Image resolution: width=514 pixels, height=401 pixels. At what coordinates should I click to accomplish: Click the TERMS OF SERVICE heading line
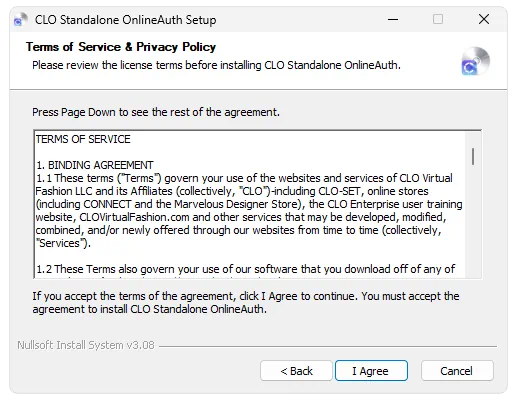[x=83, y=139]
